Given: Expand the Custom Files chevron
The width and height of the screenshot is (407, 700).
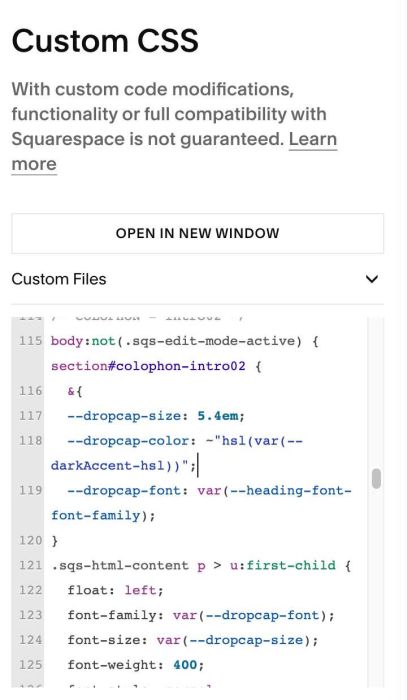Looking at the screenshot, I should point(372,279).
